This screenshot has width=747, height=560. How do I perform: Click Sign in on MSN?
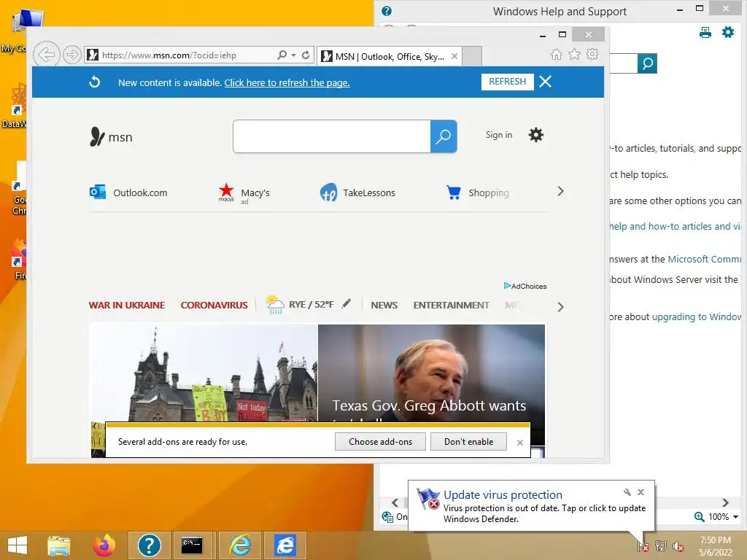click(499, 135)
